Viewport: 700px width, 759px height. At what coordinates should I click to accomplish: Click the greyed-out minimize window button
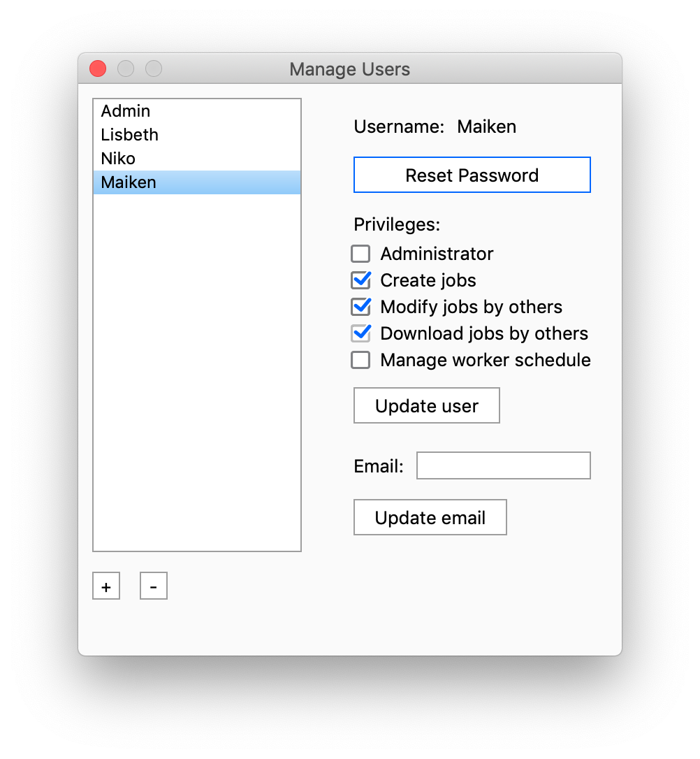pos(126,68)
